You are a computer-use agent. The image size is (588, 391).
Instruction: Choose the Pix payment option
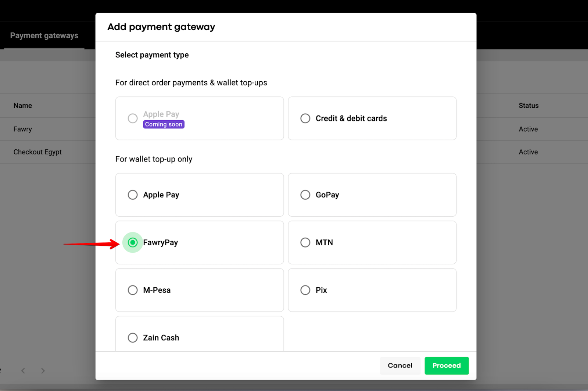(305, 290)
